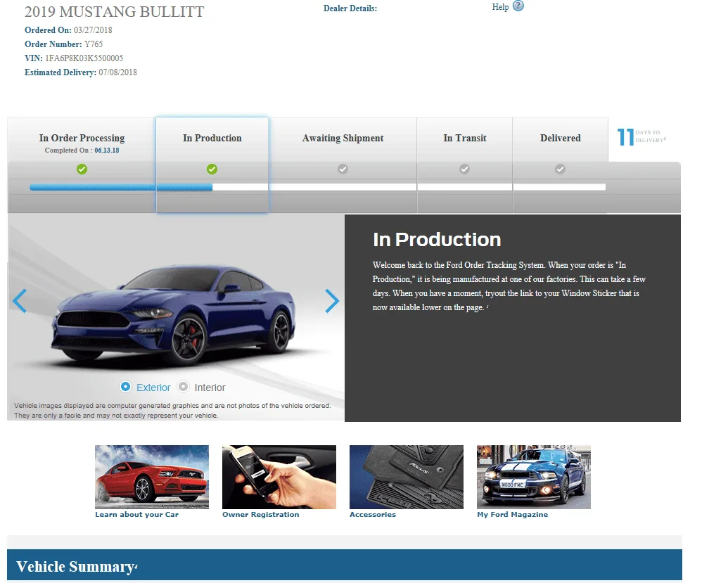The height and width of the screenshot is (583, 728).
Task: Show previous vehicle image with left arrow
Action: point(20,301)
